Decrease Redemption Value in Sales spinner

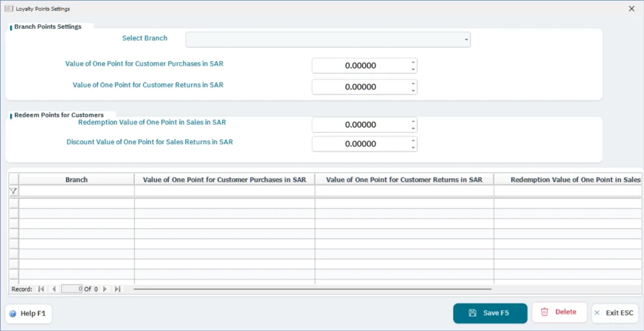click(x=413, y=129)
